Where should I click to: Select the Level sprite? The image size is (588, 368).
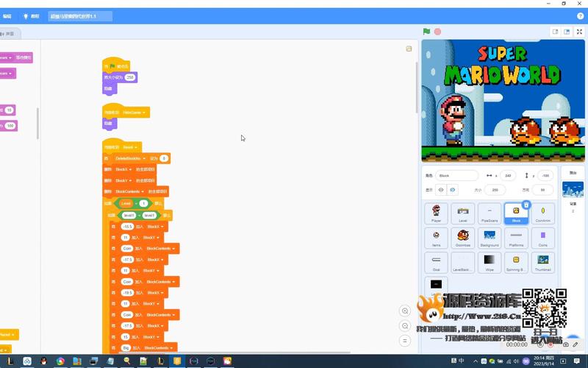(x=463, y=213)
